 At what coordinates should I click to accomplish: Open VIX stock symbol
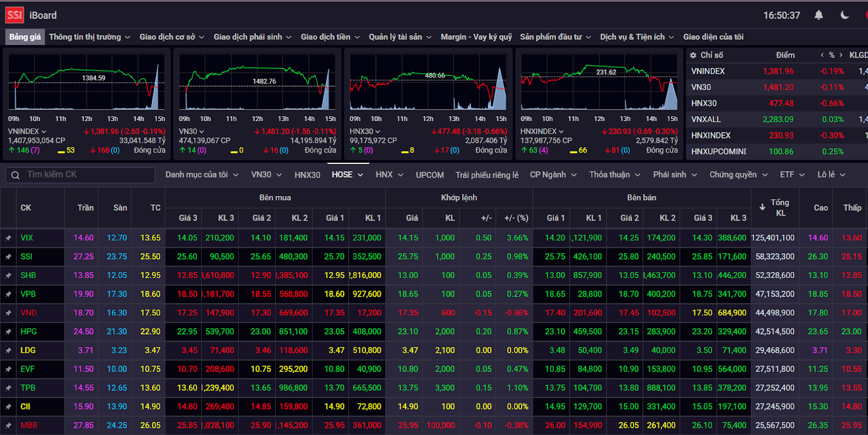[x=27, y=238]
